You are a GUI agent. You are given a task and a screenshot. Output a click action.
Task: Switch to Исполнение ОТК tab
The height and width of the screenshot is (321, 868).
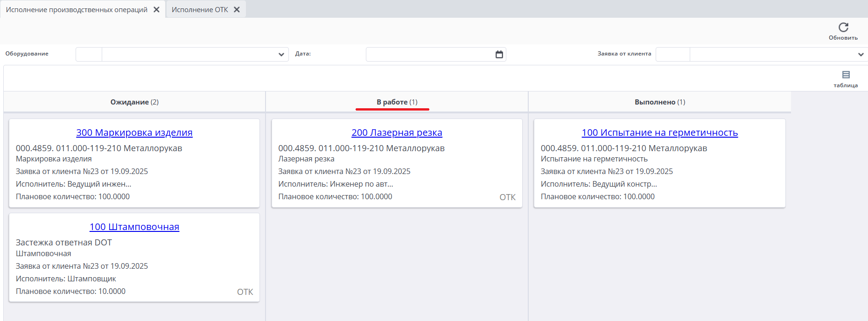point(200,10)
